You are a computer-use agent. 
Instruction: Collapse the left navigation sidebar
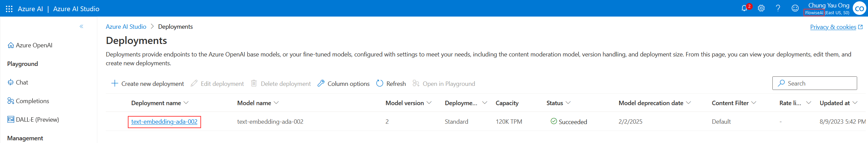coord(81,26)
